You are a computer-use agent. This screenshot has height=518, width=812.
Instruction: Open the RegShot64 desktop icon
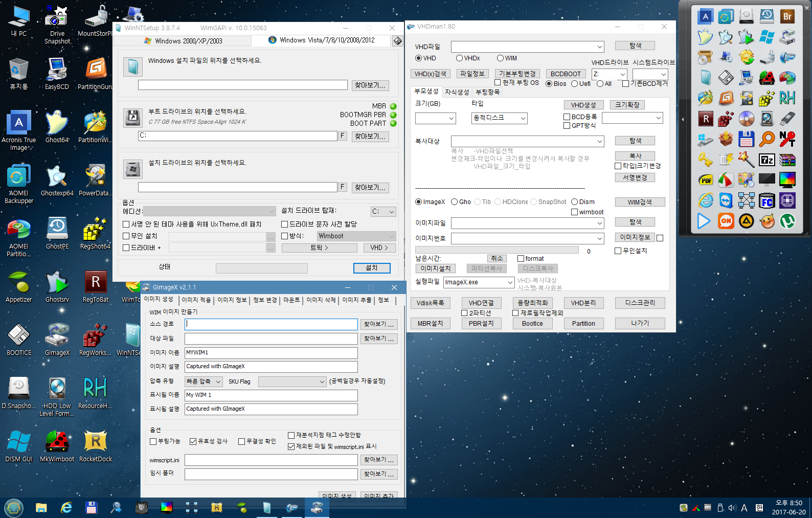click(95, 233)
